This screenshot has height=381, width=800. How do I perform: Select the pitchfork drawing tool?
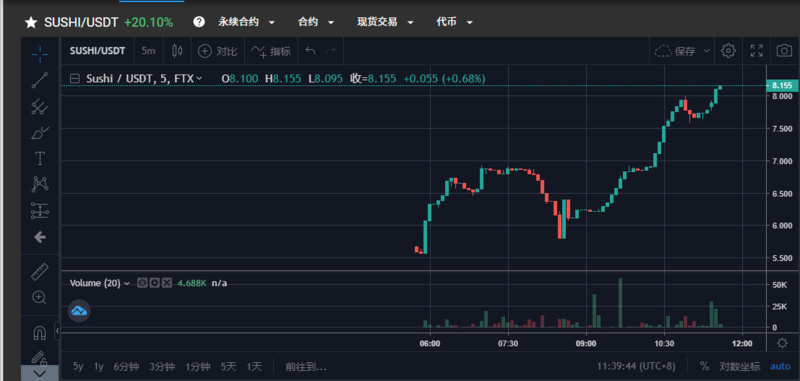tap(40, 107)
